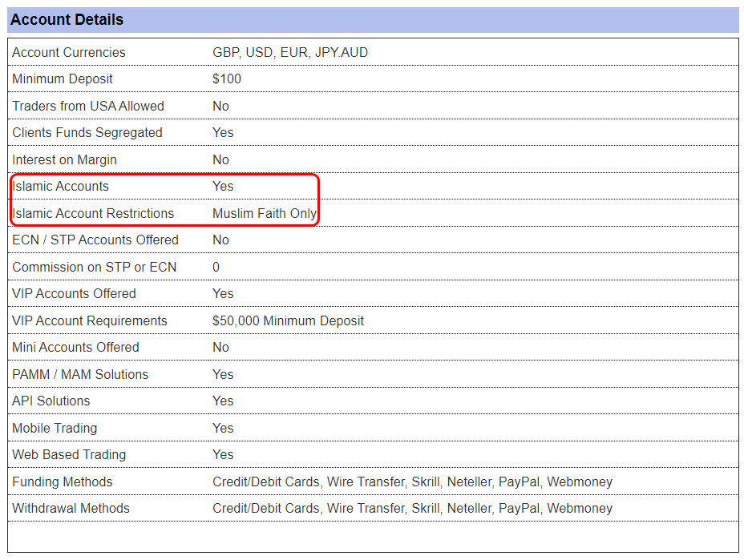Click the $100 minimum deposit value
Image resolution: width=744 pixels, height=560 pixels.
tap(227, 79)
